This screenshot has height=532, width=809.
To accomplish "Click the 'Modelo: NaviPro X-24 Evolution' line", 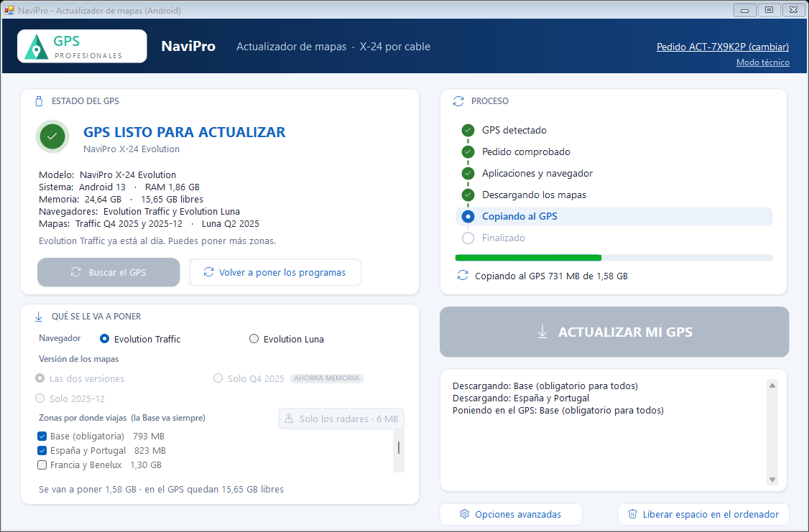I will (107, 174).
